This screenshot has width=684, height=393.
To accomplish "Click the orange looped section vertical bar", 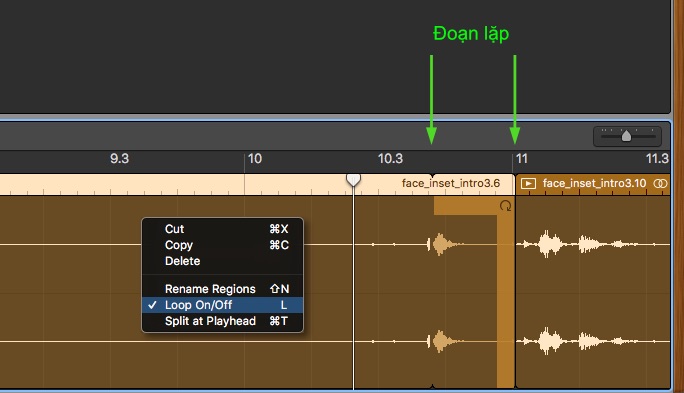I will [506, 301].
